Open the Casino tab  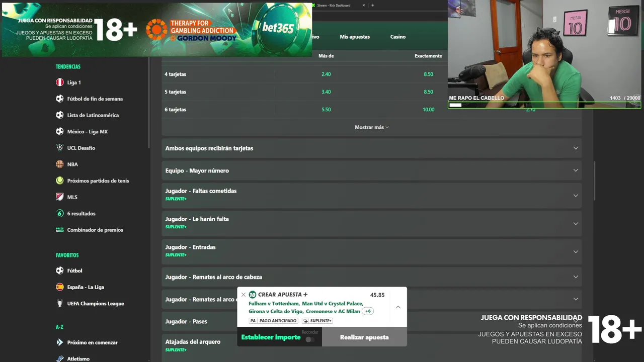coord(398,37)
